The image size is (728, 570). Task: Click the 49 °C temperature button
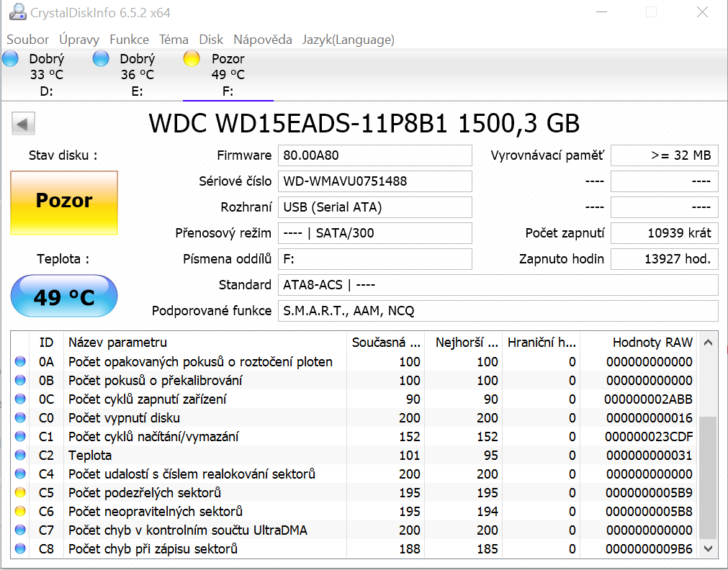pyautogui.click(x=64, y=296)
